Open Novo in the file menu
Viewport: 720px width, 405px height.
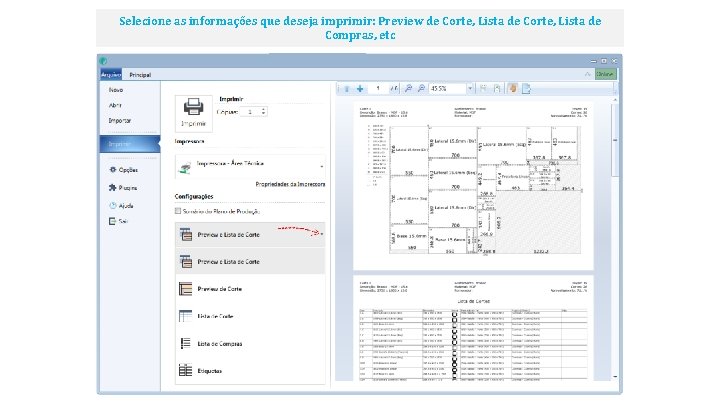[x=116, y=90]
